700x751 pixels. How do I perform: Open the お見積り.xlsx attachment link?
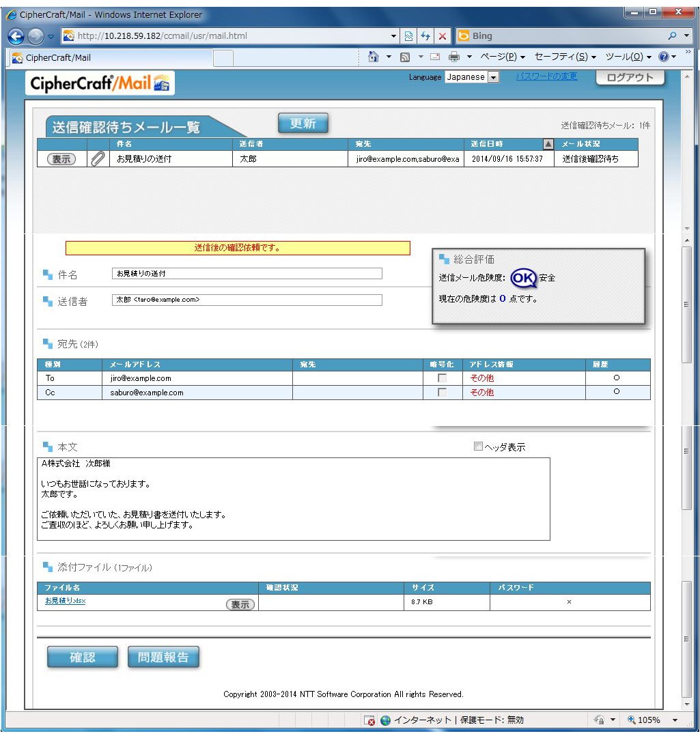[65, 601]
